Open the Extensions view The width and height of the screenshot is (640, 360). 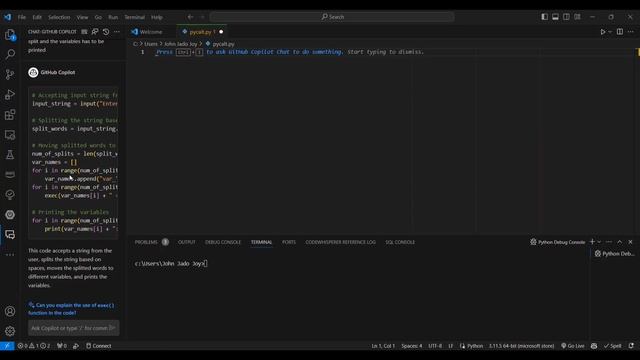[10, 115]
